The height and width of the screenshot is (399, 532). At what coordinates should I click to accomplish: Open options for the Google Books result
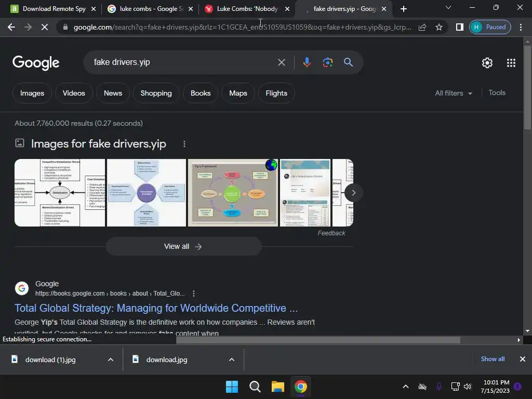[x=193, y=294]
